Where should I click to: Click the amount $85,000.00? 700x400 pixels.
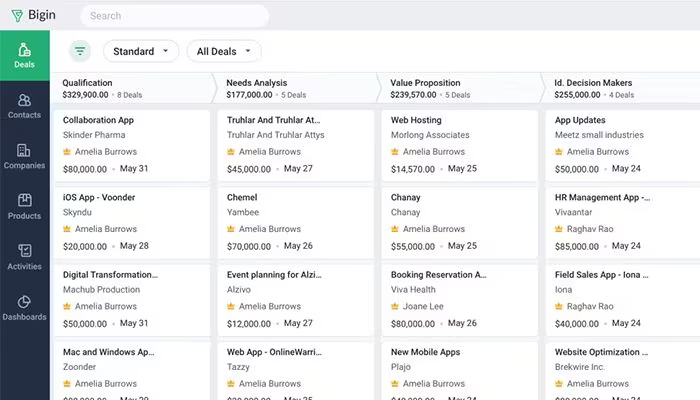577,246
